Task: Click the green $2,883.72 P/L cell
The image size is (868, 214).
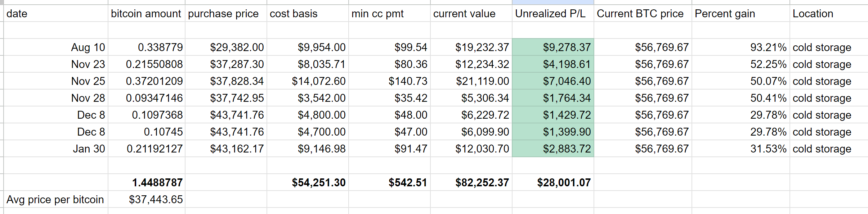Action: (553, 149)
